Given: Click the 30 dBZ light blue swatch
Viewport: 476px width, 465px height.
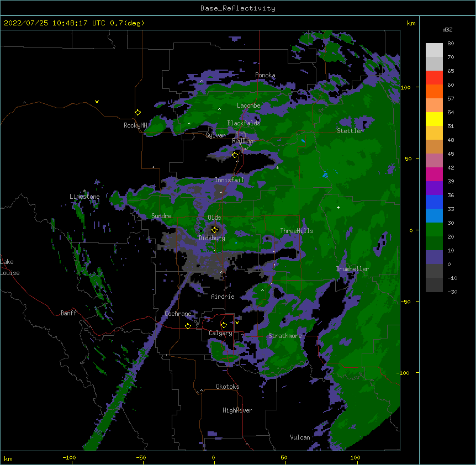Looking at the screenshot, I should click(434, 216).
